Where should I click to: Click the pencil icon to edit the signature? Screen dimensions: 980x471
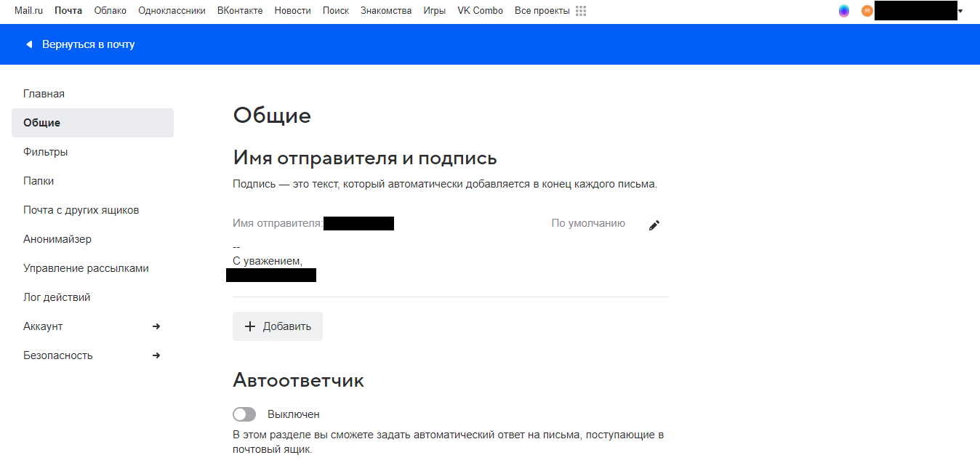[x=654, y=225]
